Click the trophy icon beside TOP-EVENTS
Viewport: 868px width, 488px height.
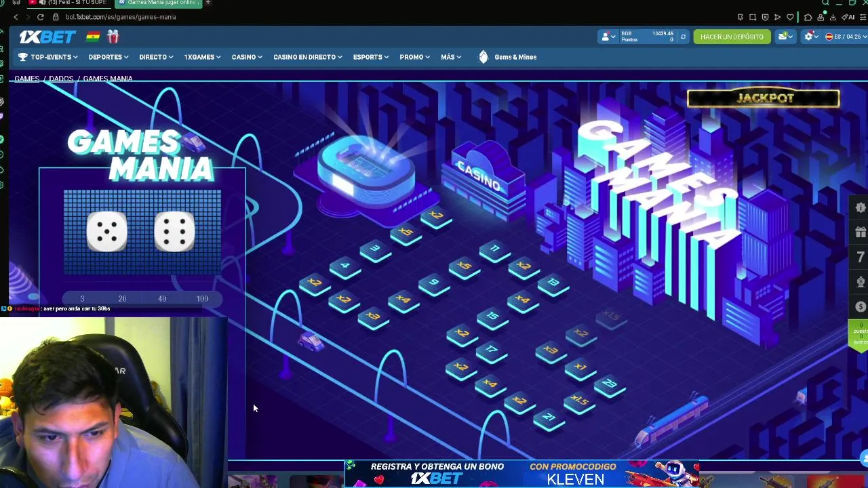pyautogui.click(x=23, y=57)
